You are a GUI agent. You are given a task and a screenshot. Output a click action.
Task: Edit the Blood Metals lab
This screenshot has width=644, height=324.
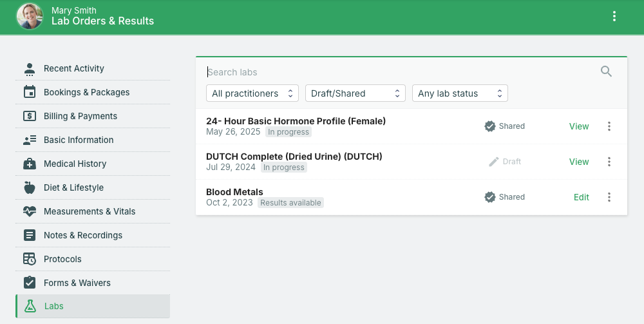[581, 197]
